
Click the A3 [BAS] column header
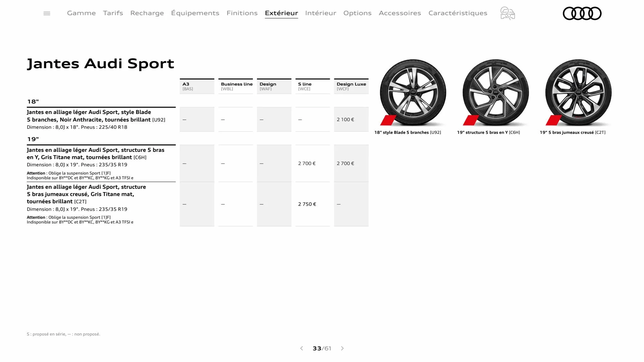tap(197, 86)
